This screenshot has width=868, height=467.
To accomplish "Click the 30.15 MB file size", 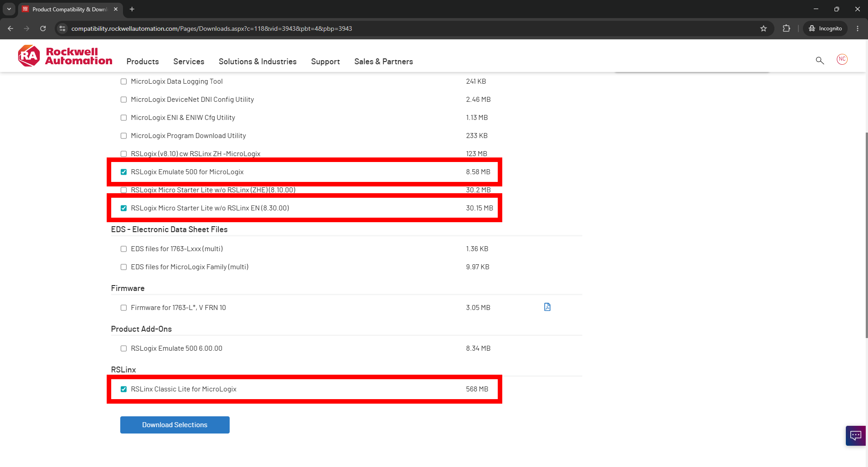I will 480,208.
